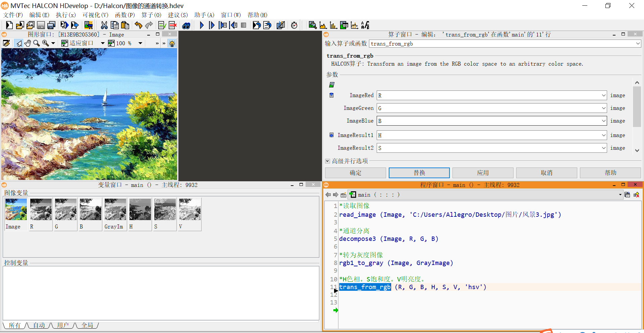This screenshot has height=333, width=644.
Task: Click the parameter list scroll down arrow
Action: (637, 151)
